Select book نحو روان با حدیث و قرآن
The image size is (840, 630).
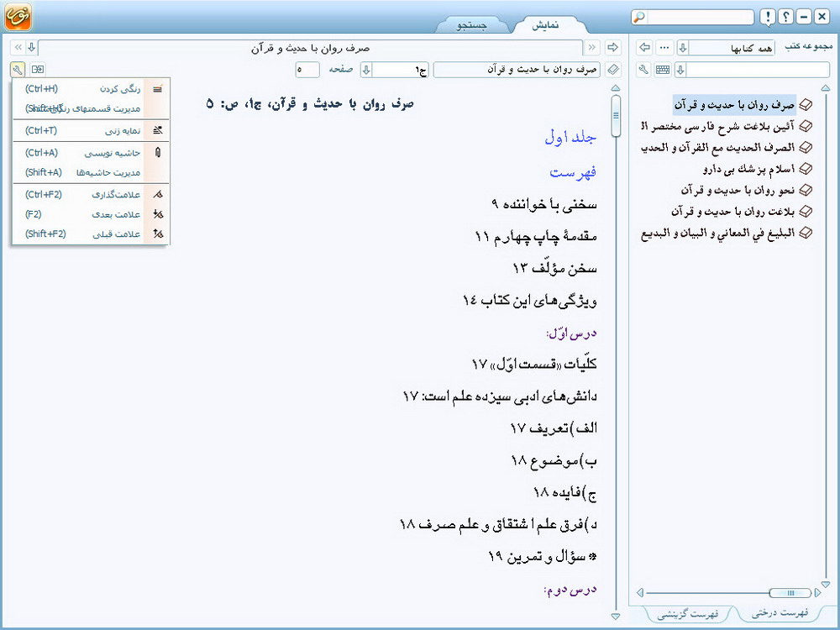pos(738,191)
